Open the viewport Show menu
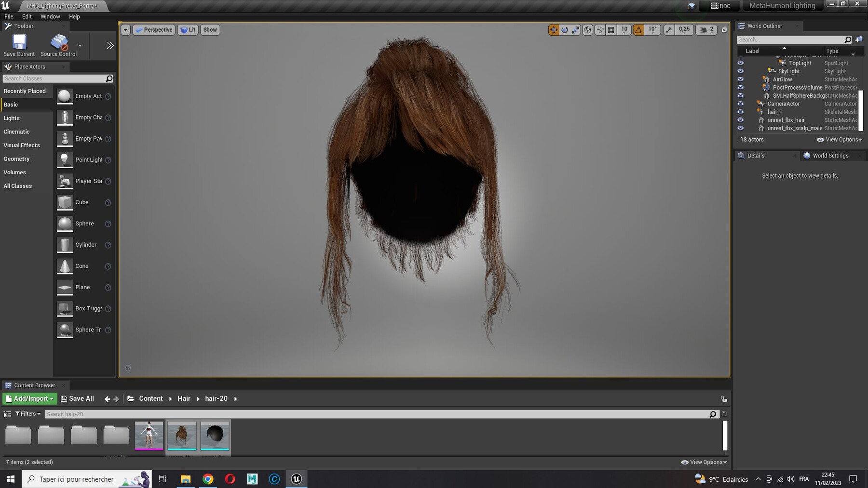 coord(210,30)
